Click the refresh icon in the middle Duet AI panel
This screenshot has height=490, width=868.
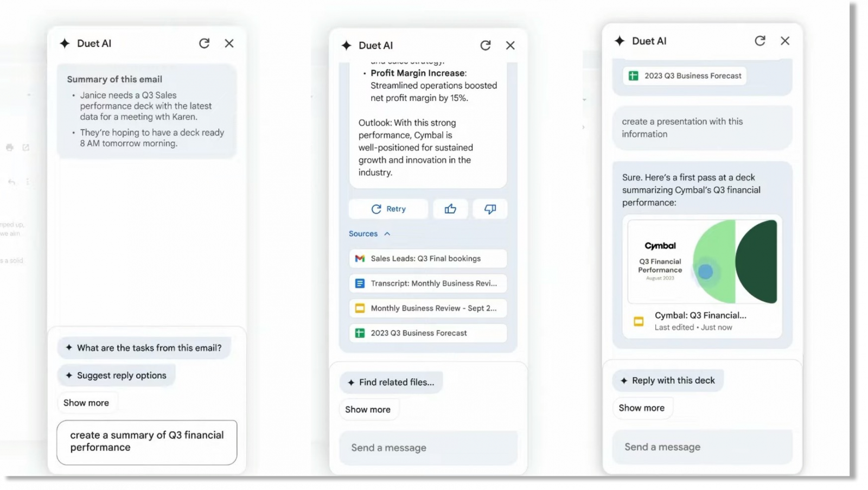(486, 46)
